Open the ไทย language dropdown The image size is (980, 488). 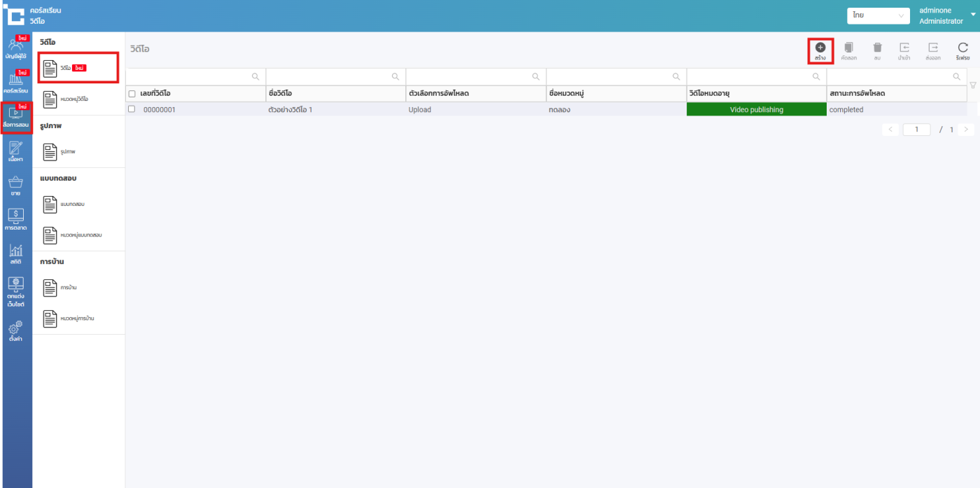pyautogui.click(x=878, y=15)
